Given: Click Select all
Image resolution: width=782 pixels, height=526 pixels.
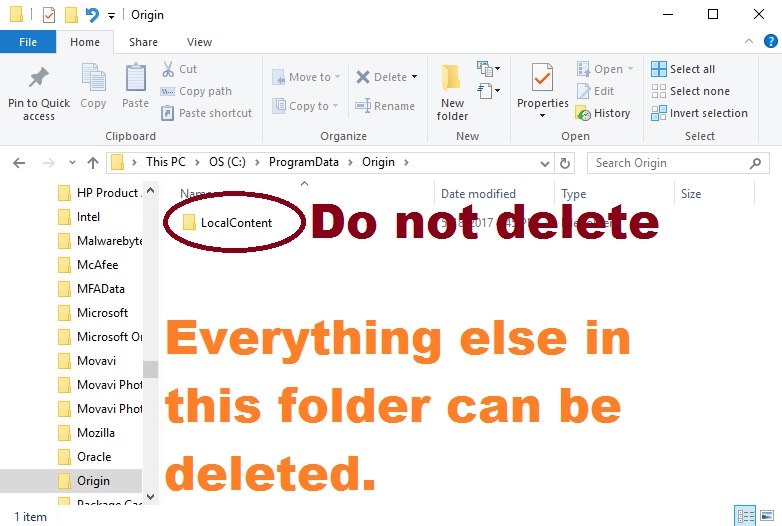Looking at the screenshot, I should point(683,69).
